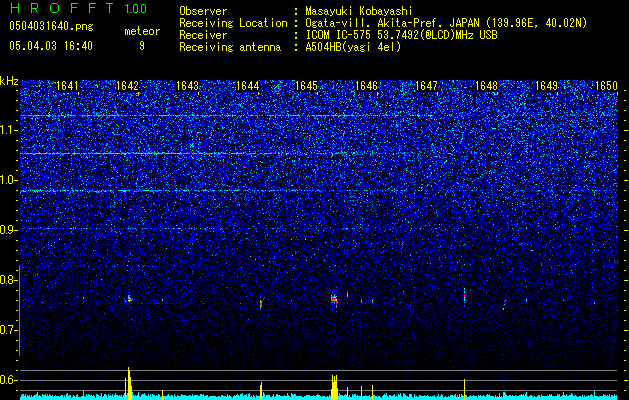Click the kHz axis unit label

point(9,81)
